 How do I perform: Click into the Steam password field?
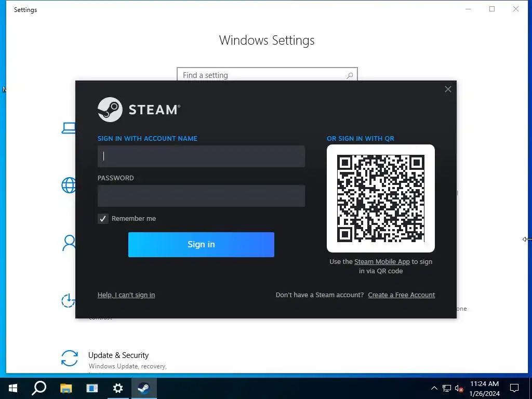(201, 196)
